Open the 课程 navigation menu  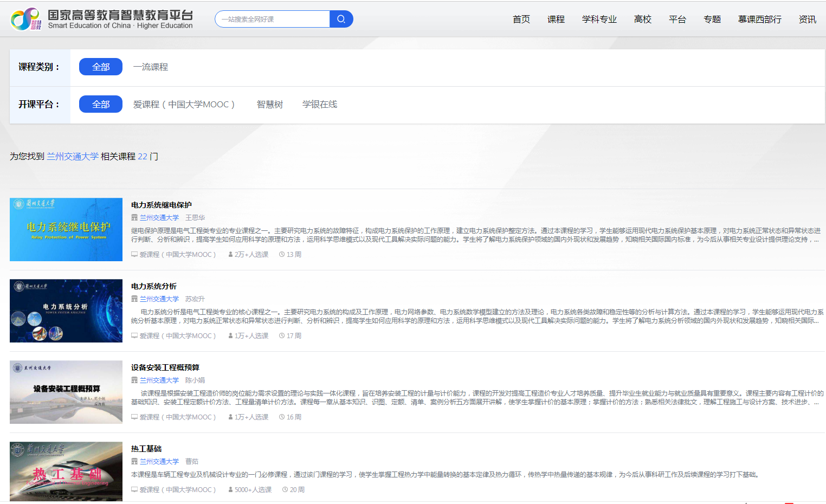tap(556, 20)
